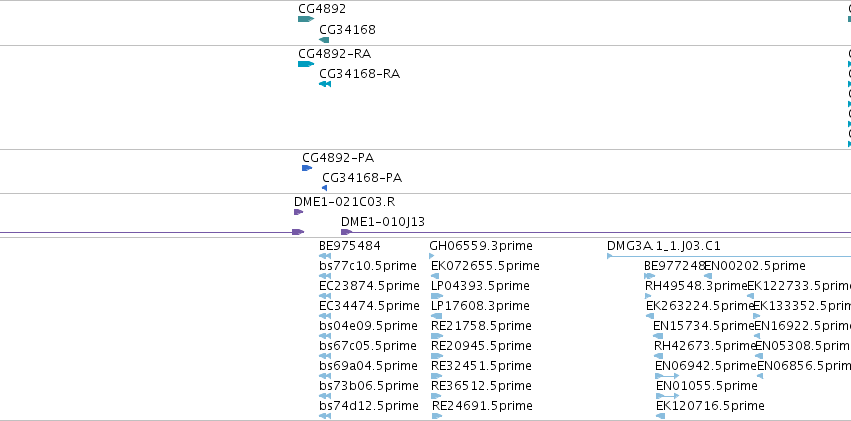851x421 pixels.
Task: Click the LP17608.3prime label text
Action: click(x=480, y=306)
